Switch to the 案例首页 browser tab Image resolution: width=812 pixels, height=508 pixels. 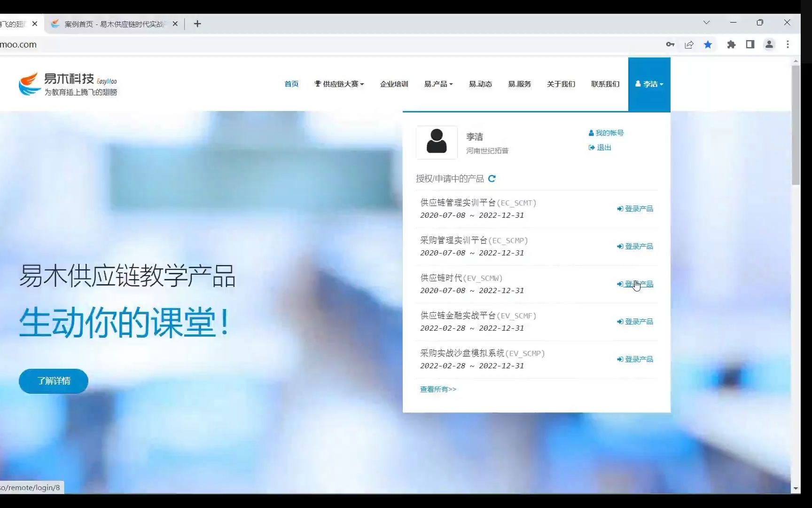pos(114,24)
